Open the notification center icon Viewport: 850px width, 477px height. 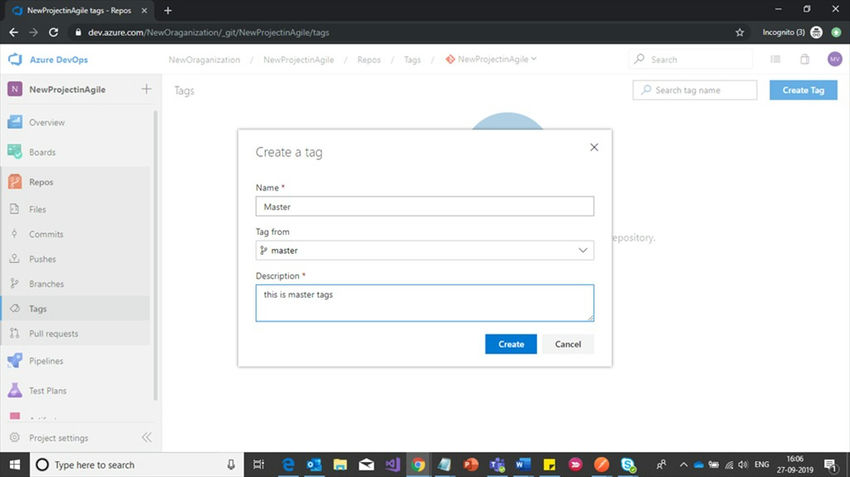tap(830, 465)
